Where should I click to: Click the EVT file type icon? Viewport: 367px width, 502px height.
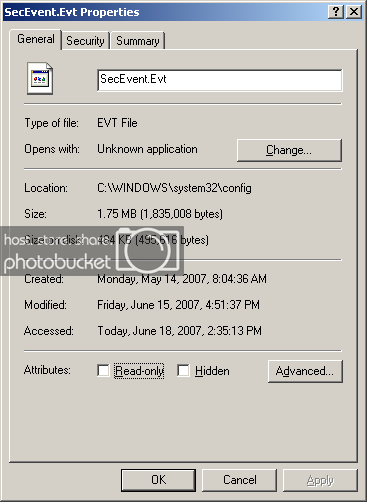pyautogui.click(x=40, y=79)
